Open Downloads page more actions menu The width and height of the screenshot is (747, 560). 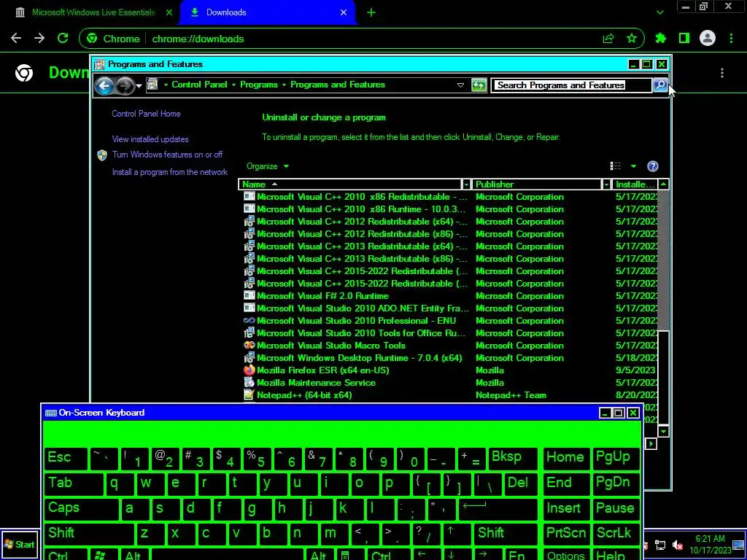coord(722,73)
